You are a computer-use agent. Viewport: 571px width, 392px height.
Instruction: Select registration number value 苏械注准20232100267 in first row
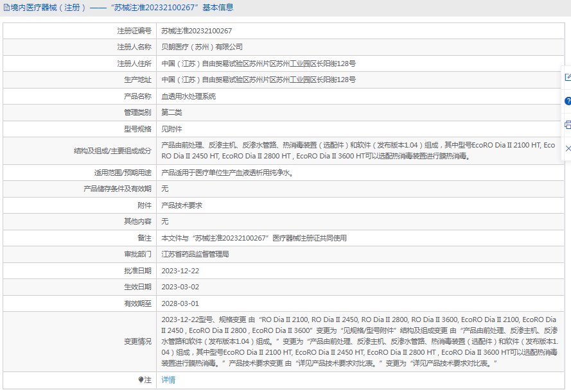tap(197, 31)
